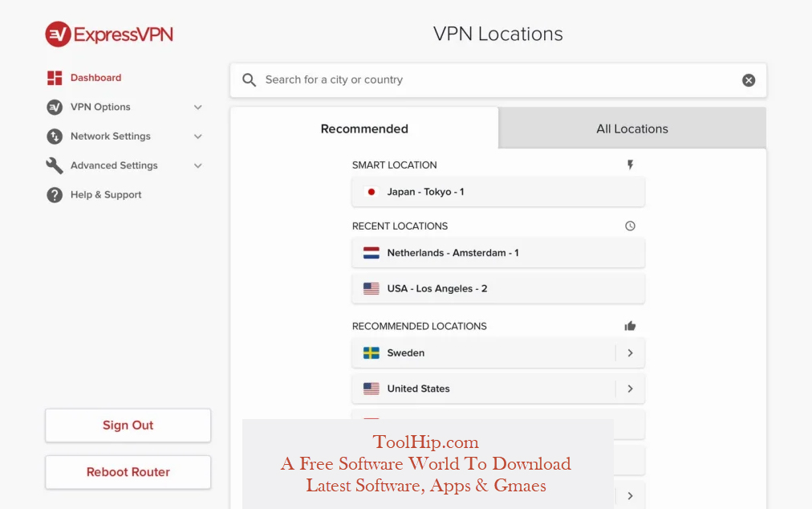This screenshot has width=812, height=509.
Task: Click the Recommended Locations thumbs-up icon
Action: coord(630,326)
